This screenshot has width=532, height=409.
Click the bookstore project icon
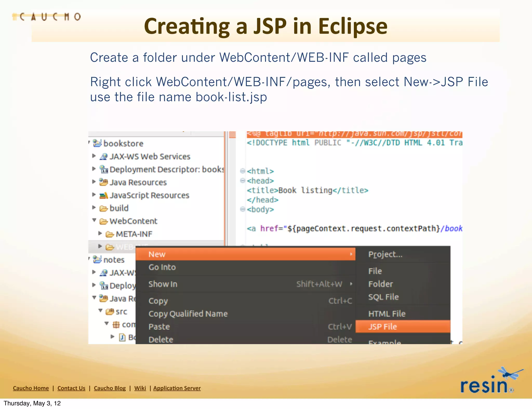tap(97, 143)
